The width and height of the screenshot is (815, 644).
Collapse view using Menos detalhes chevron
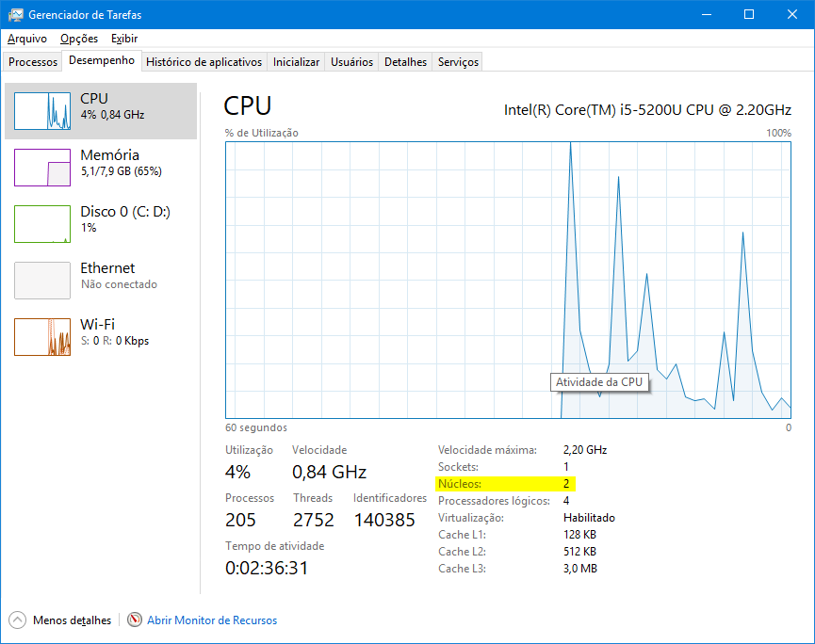(x=17, y=620)
